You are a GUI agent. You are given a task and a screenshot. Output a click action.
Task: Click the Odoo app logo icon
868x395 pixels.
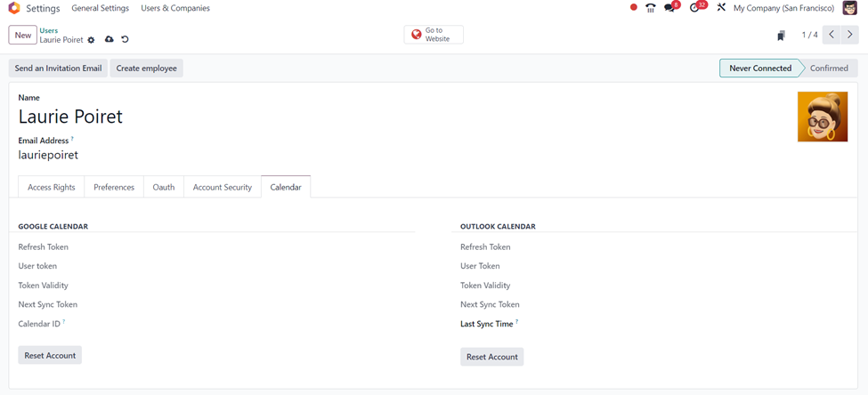13,8
